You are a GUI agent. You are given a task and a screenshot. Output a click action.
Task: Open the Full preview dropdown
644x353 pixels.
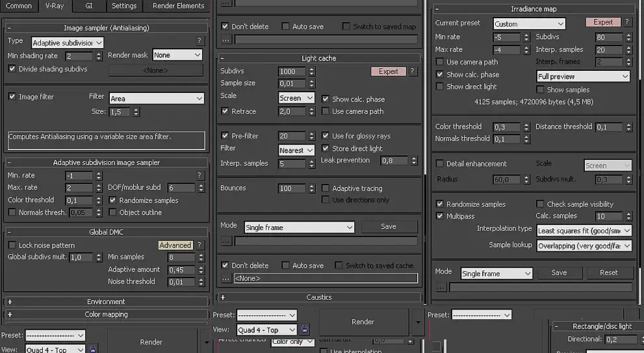coord(583,77)
